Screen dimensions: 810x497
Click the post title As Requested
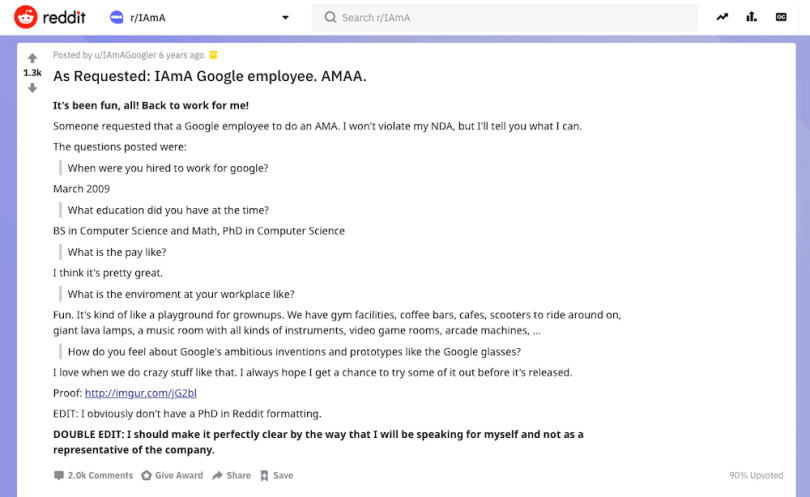click(210, 76)
